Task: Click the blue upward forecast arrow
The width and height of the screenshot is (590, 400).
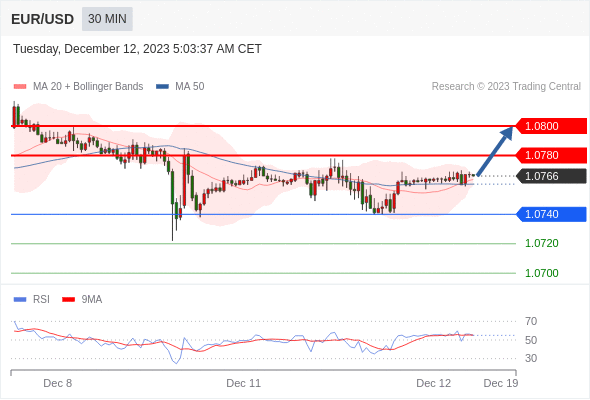Action: click(494, 151)
